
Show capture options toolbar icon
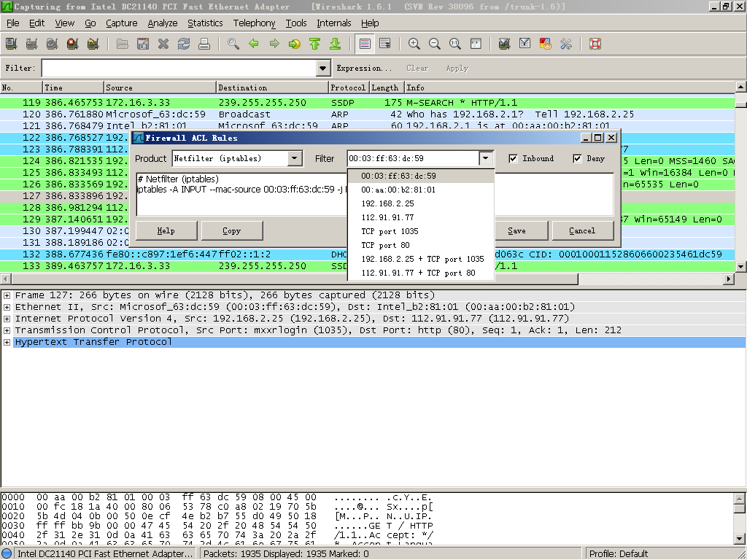32,44
